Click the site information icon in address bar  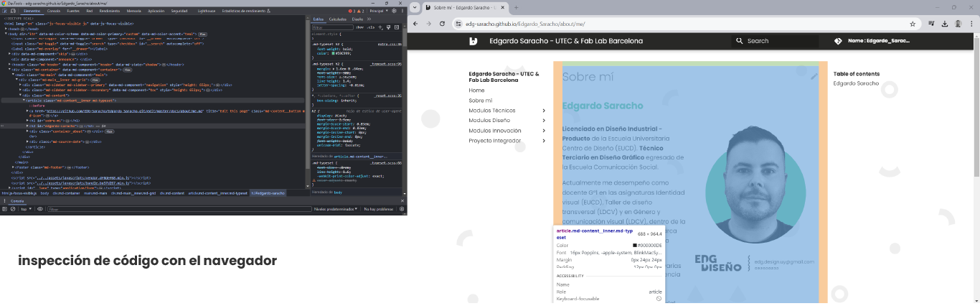[458, 24]
